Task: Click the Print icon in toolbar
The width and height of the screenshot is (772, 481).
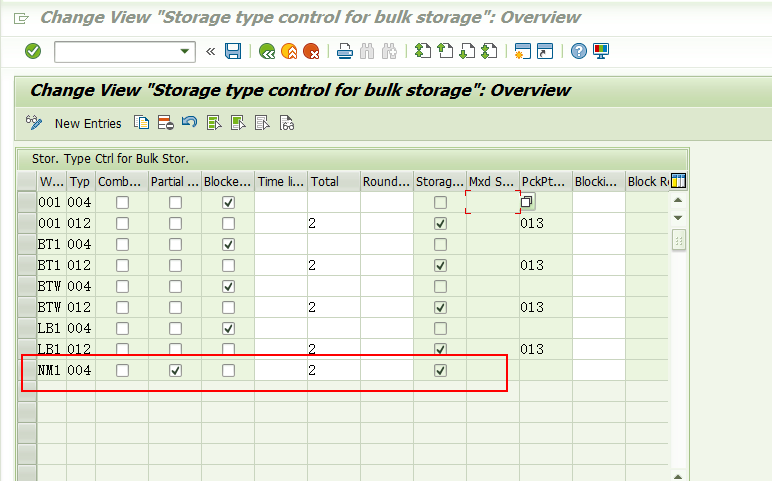Action: pyautogui.click(x=345, y=51)
